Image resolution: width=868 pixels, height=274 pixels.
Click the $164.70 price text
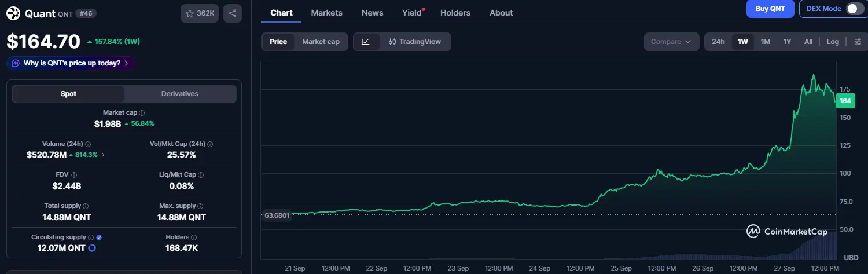43,42
